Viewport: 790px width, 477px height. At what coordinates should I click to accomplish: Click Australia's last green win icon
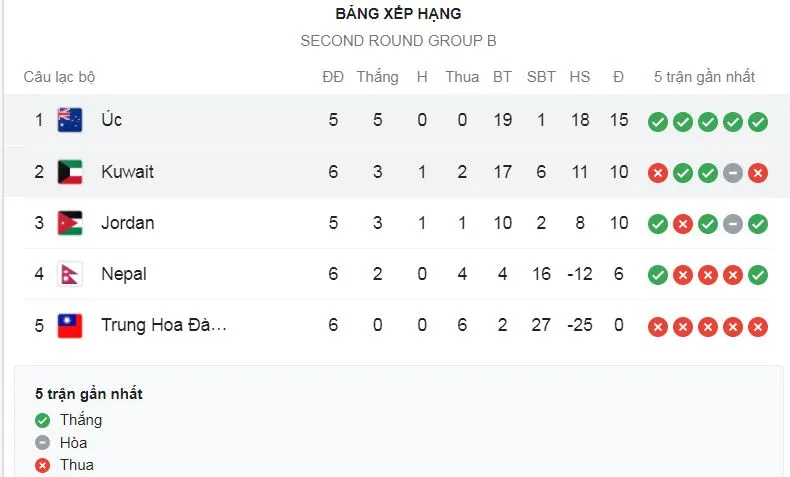[x=758, y=122]
